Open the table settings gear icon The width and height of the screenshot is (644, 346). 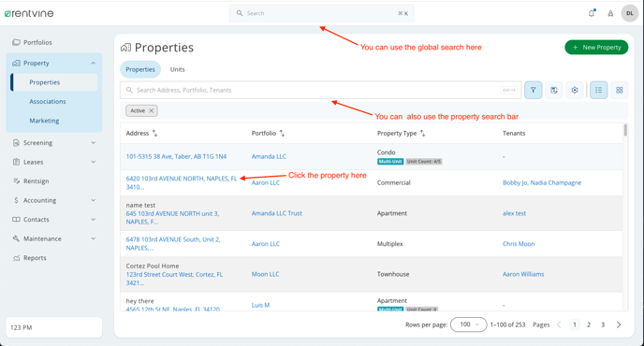coord(575,90)
